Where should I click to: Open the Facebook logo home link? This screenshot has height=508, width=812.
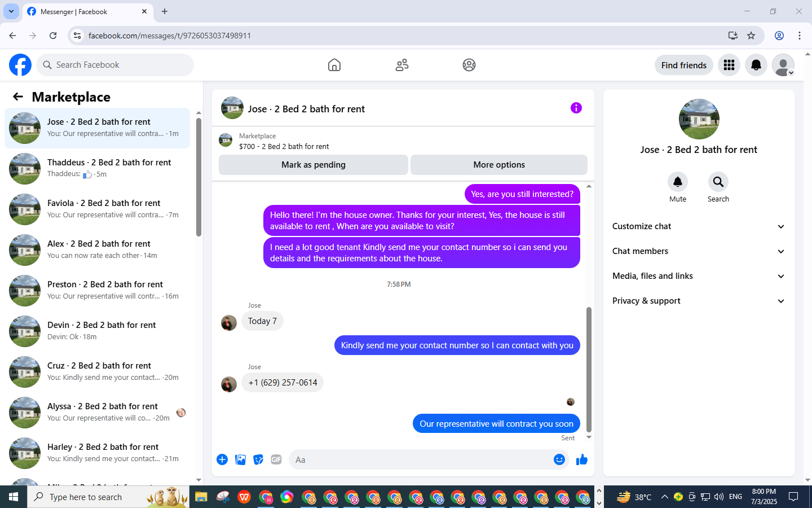20,65
